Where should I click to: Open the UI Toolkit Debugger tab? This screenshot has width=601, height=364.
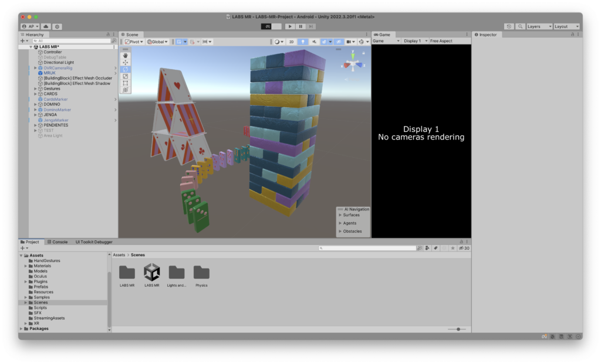[x=93, y=241]
